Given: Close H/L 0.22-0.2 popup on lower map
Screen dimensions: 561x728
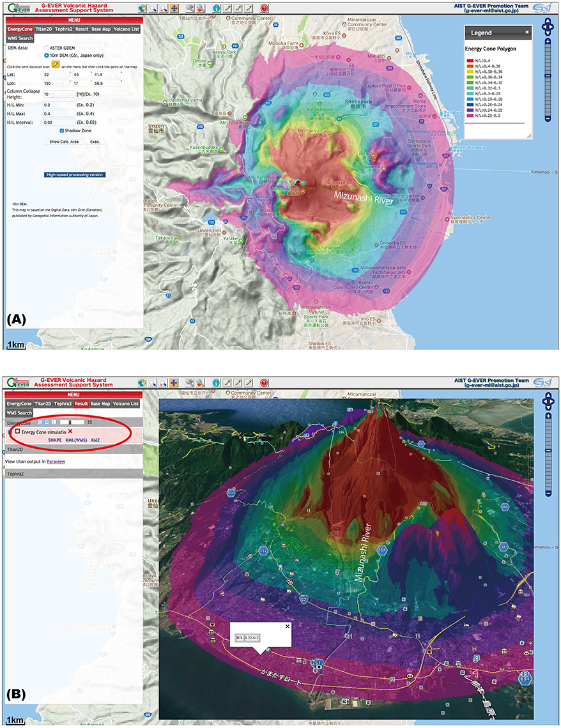Looking at the screenshot, I should (287, 626).
